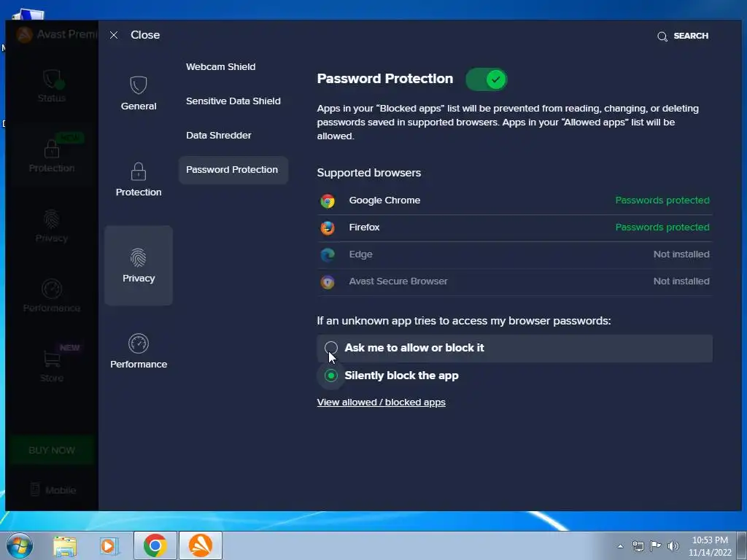Viewport: 747px width, 560px height.
Task: Show hidden tray icons arrow
Action: click(x=620, y=546)
